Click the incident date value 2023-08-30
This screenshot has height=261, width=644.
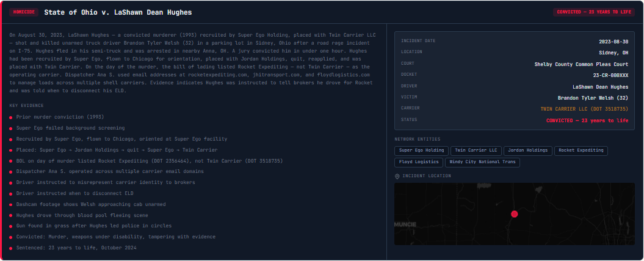pos(613,42)
